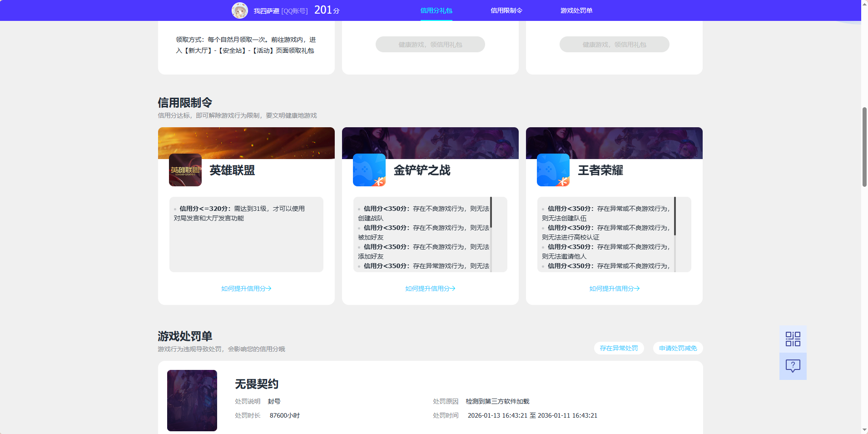
Task: Click the 英雄联盟 card banner image
Action: 246,143
